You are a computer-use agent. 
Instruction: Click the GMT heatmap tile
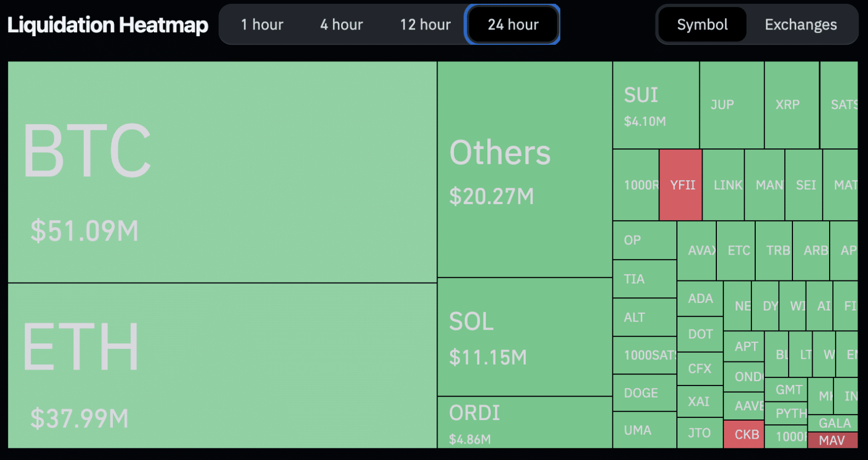pos(786,390)
